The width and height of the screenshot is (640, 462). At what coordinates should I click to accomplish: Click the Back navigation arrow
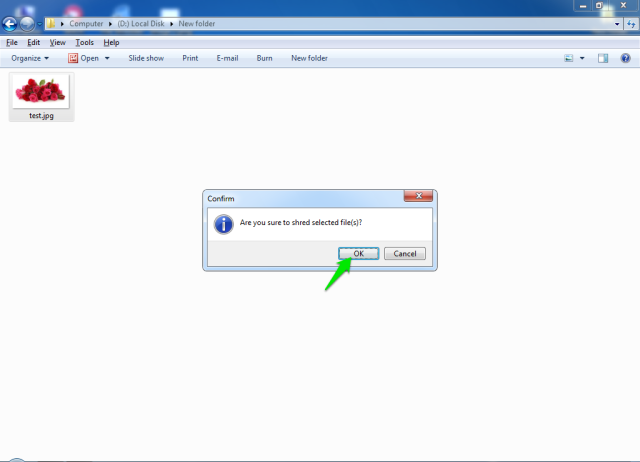[x=9, y=23]
